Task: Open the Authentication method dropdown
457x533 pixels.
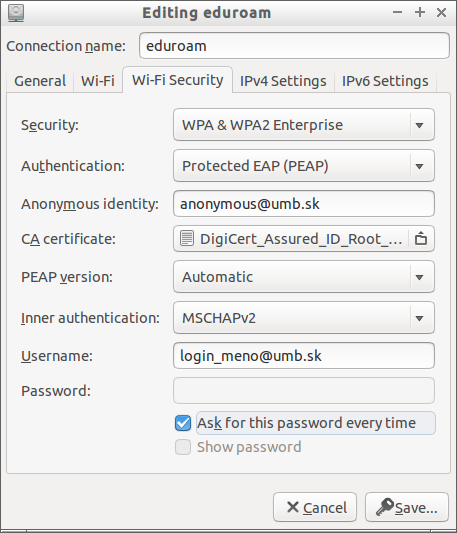Action: [304, 166]
